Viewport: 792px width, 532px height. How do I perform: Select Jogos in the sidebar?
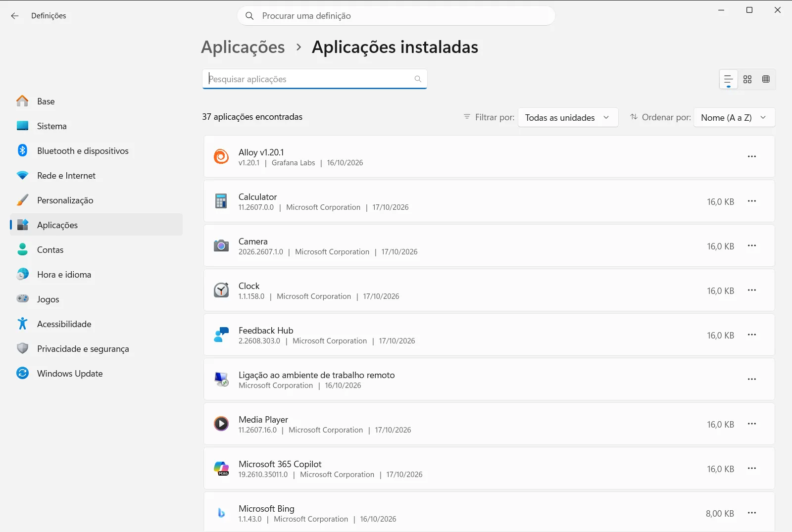(97, 299)
